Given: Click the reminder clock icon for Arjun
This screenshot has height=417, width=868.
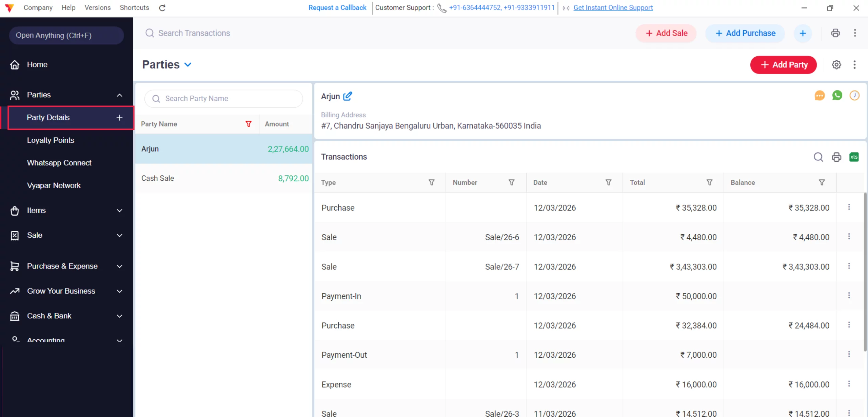Looking at the screenshot, I should 854,96.
